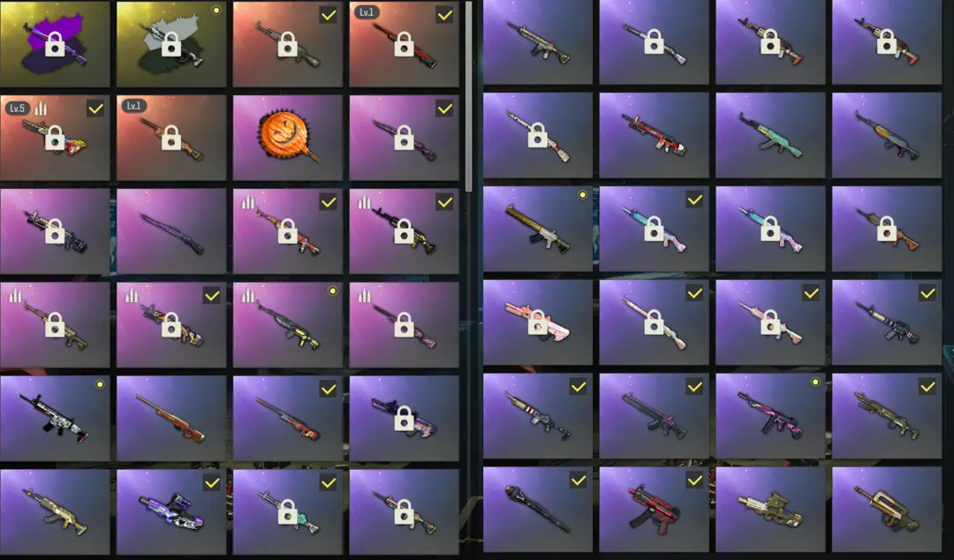The image size is (954, 560).
Task: Click the padlock on the pink SMG tile
Action: (537, 322)
